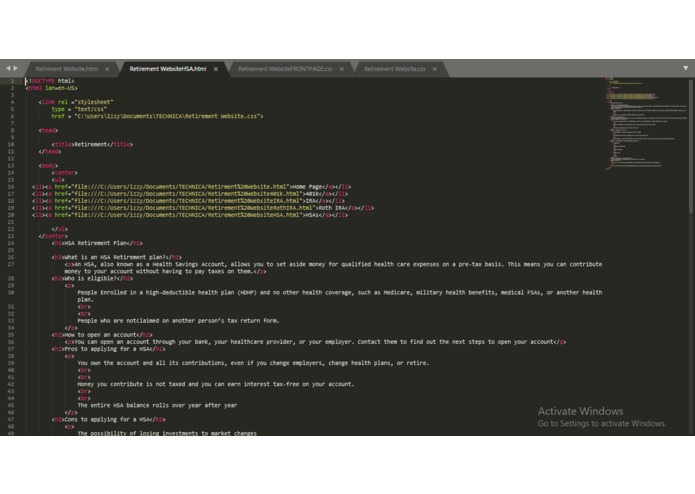The image size is (695, 494).
Task: Go to previous tab with left arrow
Action: pyautogui.click(x=8, y=68)
